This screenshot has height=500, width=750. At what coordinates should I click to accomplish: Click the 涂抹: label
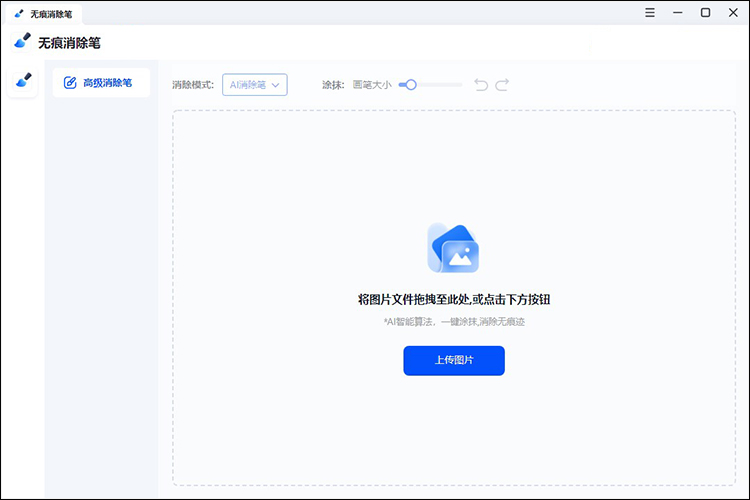click(x=333, y=85)
